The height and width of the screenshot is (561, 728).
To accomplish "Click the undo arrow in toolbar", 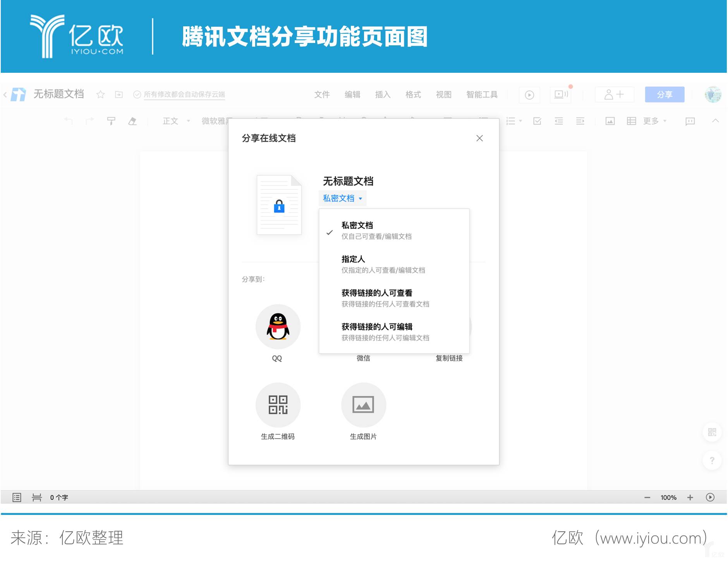I will (x=68, y=121).
